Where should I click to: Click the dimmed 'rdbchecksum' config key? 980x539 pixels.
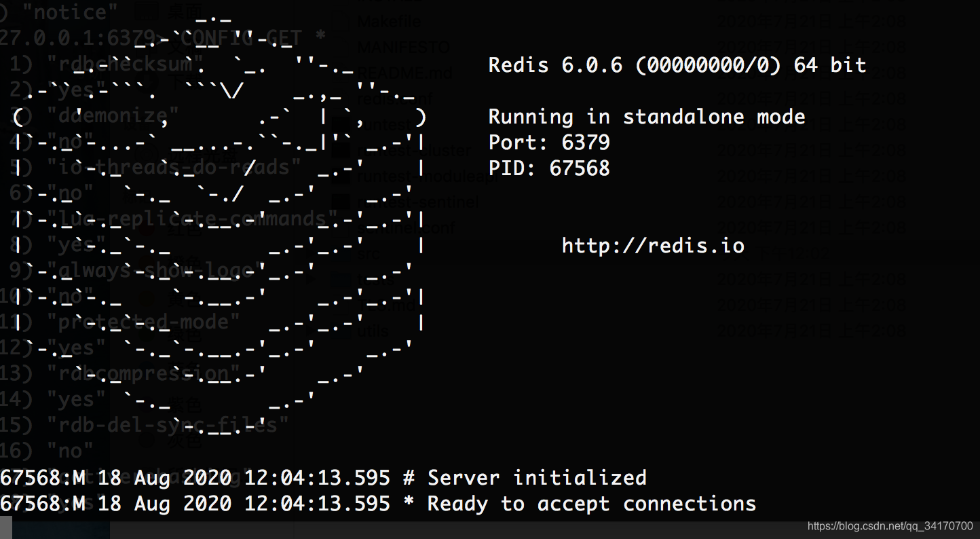(x=126, y=64)
